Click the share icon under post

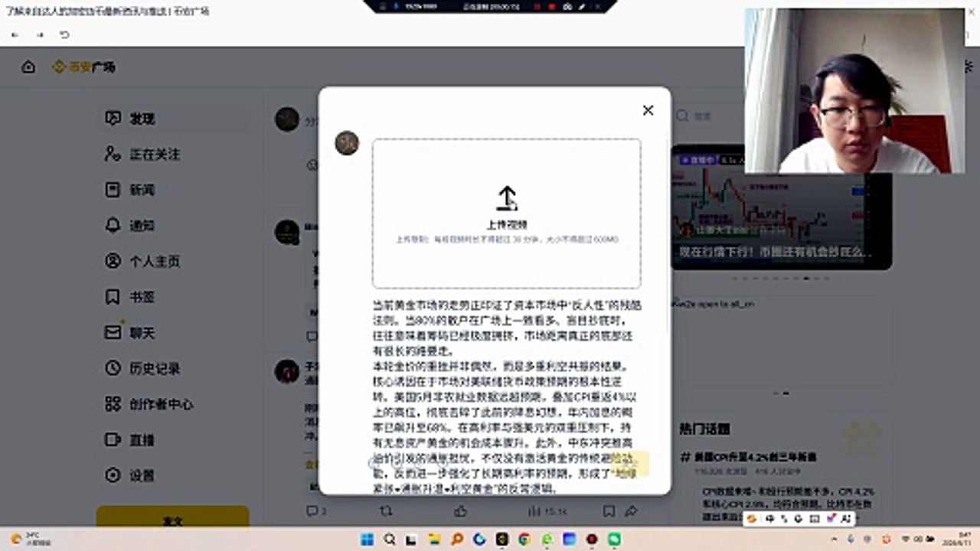pyautogui.click(x=632, y=510)
